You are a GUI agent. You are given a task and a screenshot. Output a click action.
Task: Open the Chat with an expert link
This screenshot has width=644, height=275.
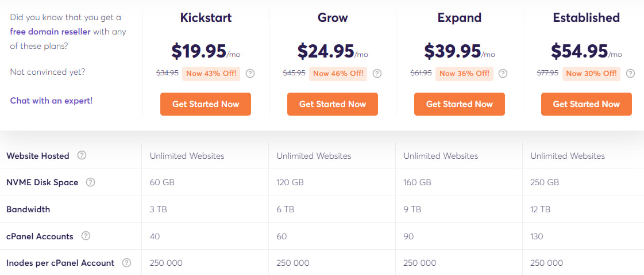click(51, 101)
